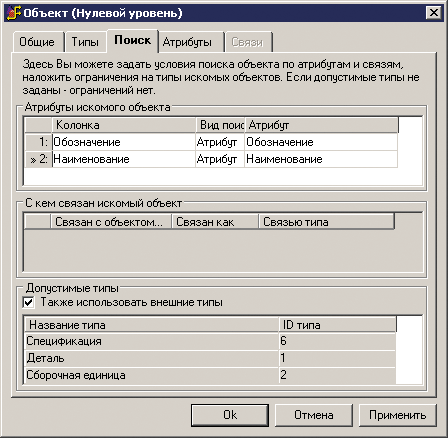Click the Применить button
The height and width of the screenshot is (438, 448).
pyautogui.click(x=398, y=415)
